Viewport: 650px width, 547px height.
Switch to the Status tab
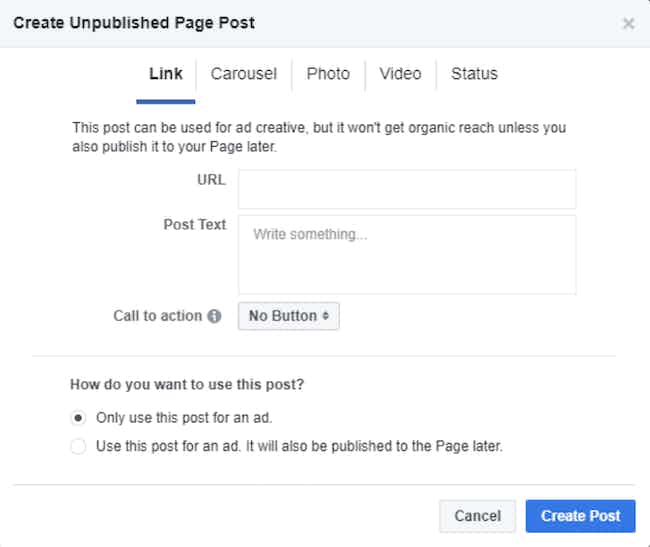click(x=474, y=74)
